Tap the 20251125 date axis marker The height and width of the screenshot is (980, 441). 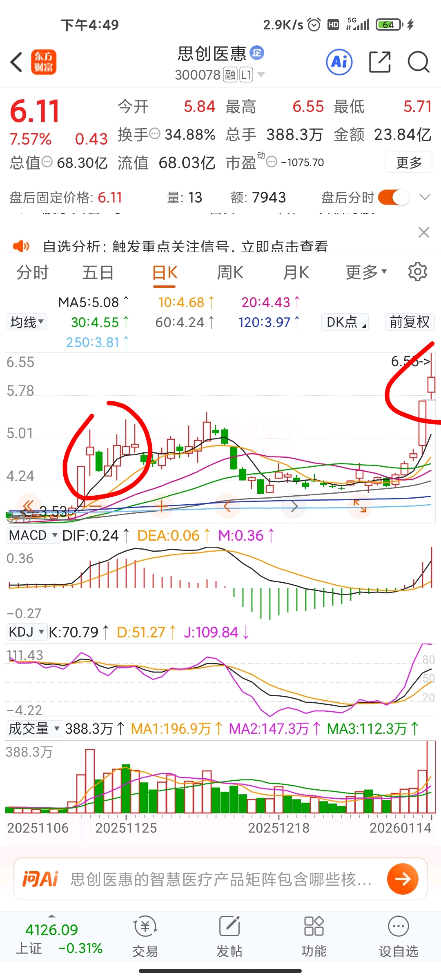tap(126, 828)
